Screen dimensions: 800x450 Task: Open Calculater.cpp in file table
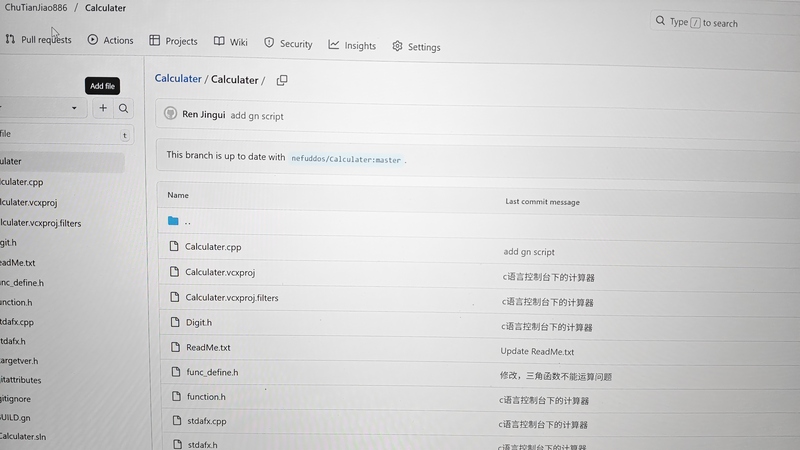pyautogui.click(x=213, y=247)
